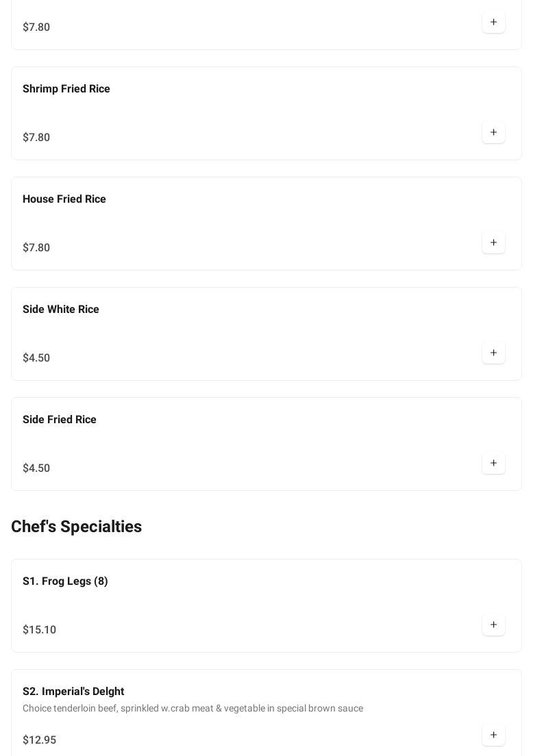Open Shrimp Fried Rice item details
533x756 pixels.
coord(66,89)
